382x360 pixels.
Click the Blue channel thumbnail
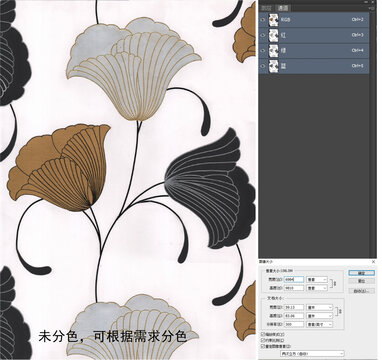[274, 66]
